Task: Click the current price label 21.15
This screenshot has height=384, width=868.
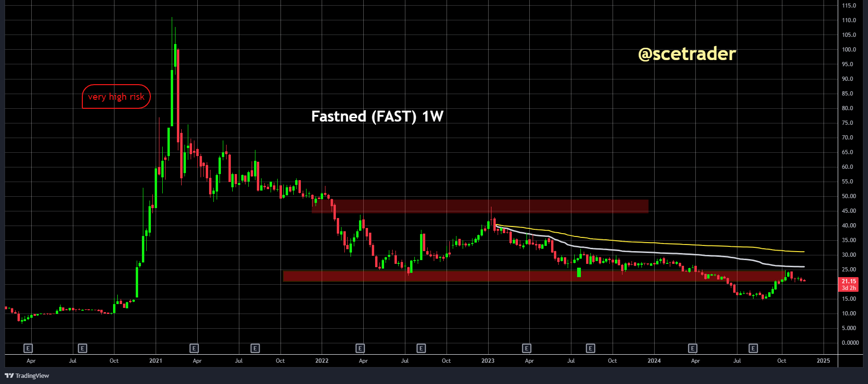Action: point(849,281)
